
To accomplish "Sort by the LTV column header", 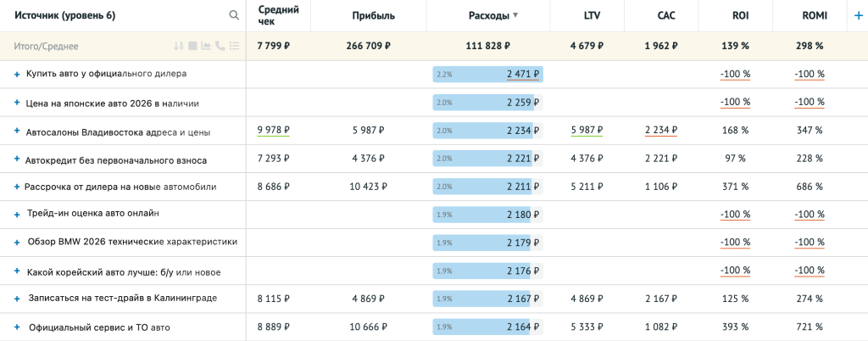I will (592, 15).
